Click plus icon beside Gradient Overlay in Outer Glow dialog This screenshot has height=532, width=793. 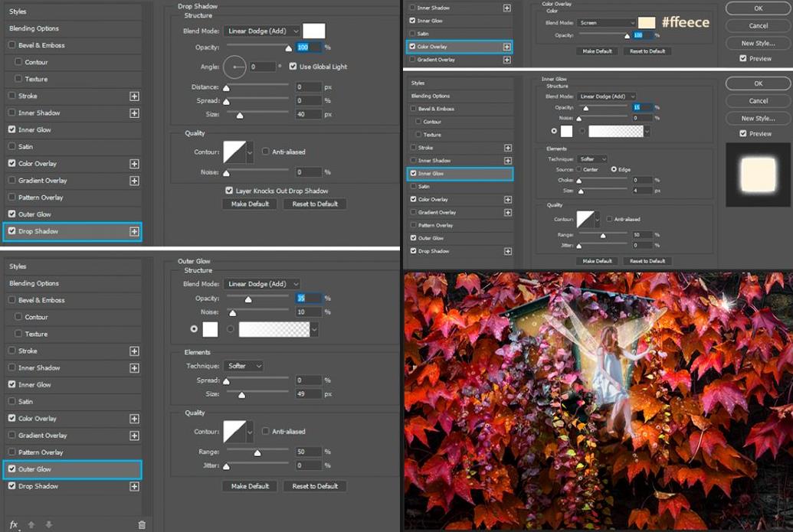pyautogui.click(x=134, y=436)
